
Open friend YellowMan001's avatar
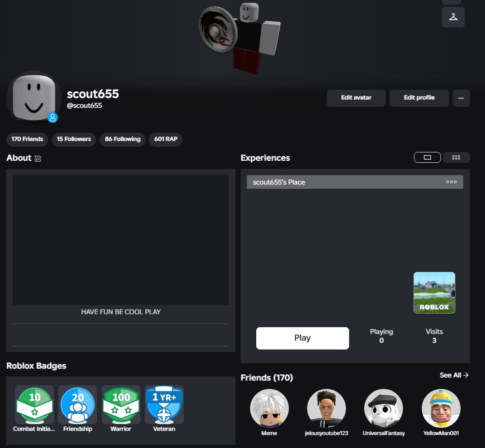coord(441,408)
